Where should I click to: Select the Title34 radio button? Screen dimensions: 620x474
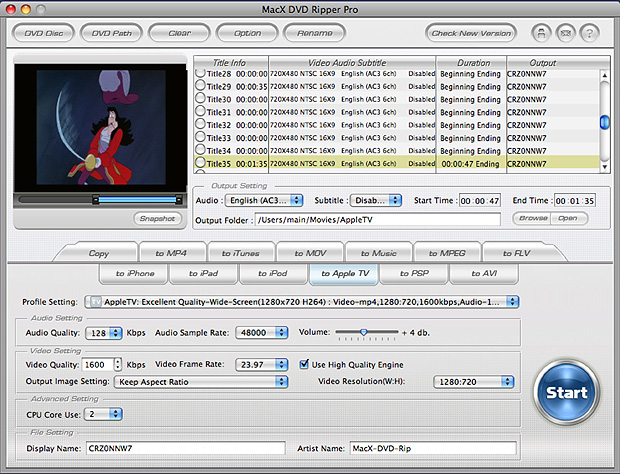pyautogui.click(x=200, y=150)
